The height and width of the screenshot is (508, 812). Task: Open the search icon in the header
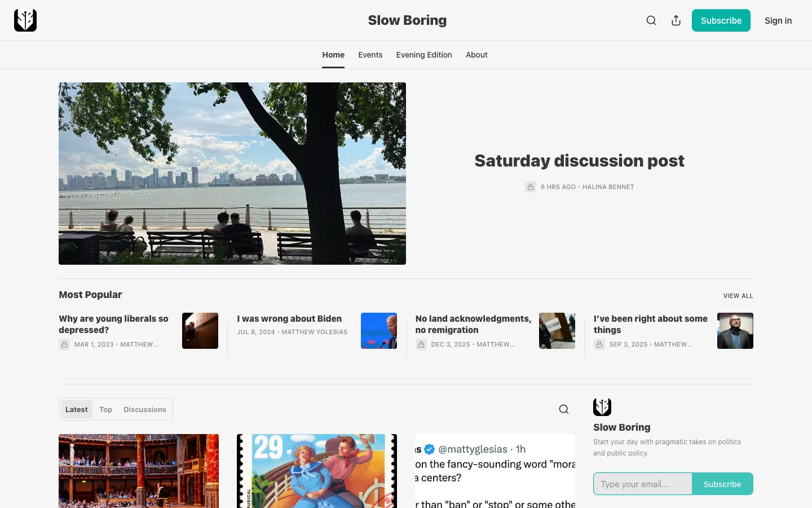coord(651,20)
